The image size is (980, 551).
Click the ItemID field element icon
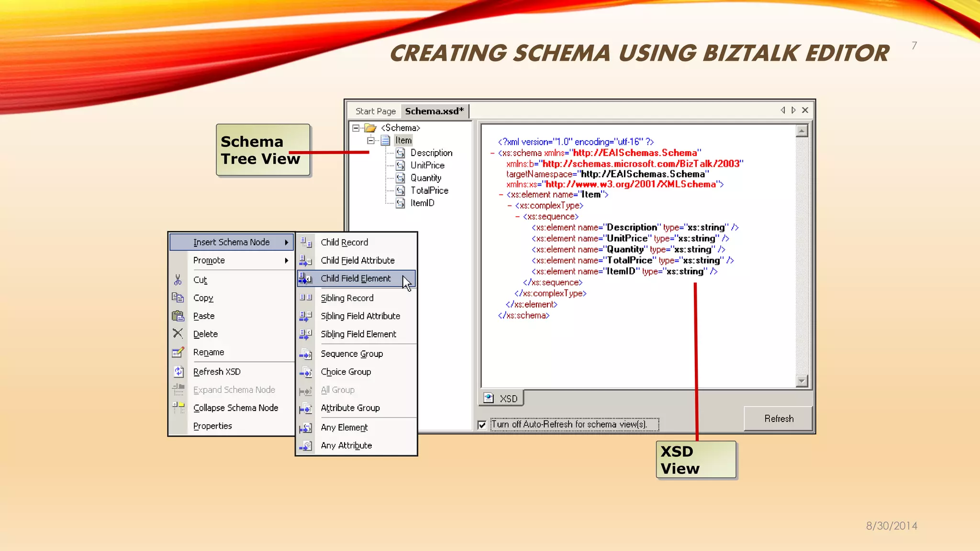click(x=401, y=203)
